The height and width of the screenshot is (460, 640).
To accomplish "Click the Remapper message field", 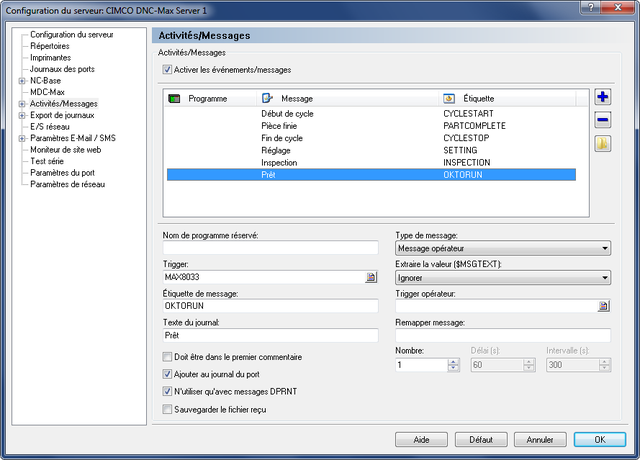I will coord(503,336).
